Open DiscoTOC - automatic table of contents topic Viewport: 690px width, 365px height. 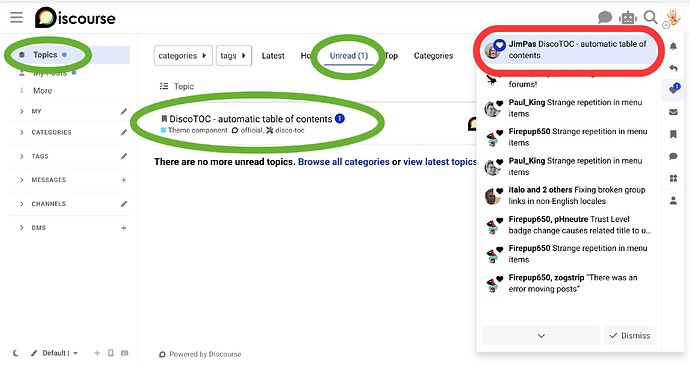tap(250, 119)
